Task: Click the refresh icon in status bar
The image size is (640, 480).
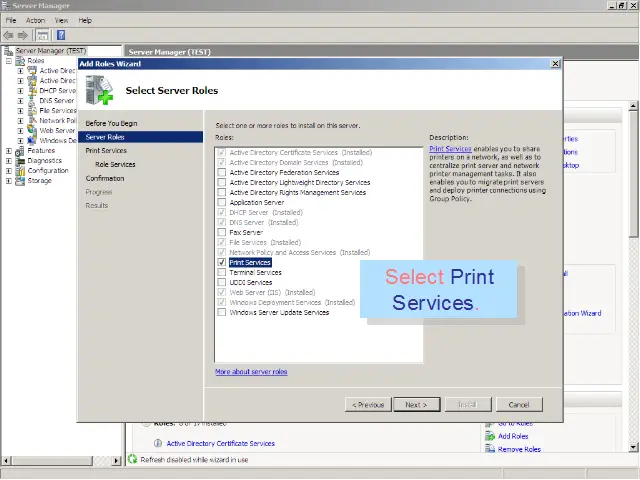Action: [x=132, y=459]
